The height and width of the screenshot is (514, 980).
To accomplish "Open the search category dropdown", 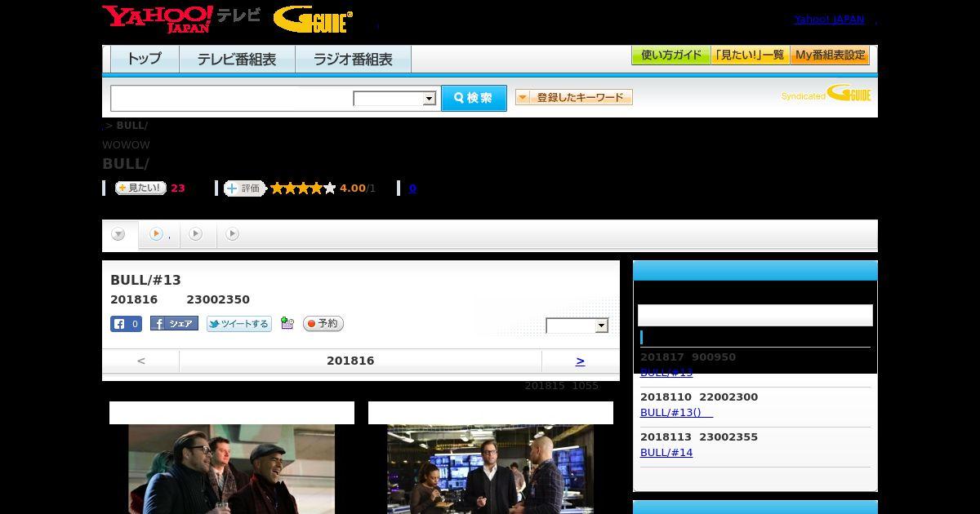I will point(394,99).
